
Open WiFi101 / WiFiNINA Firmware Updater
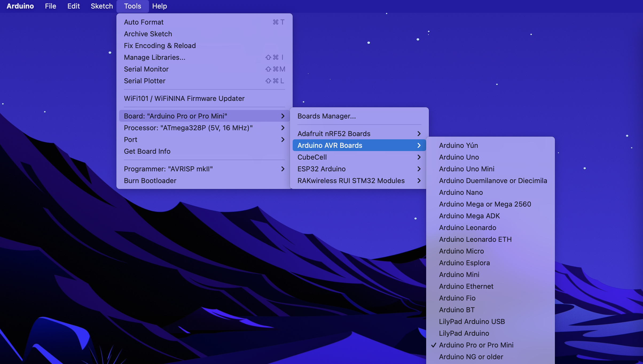[x=184, y=98]
